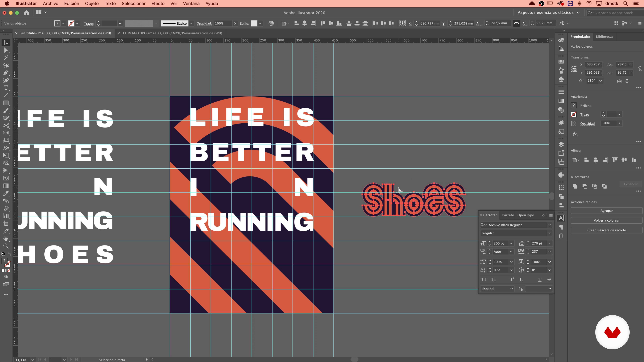Click the Agrupar button

(x=606, y=211)
